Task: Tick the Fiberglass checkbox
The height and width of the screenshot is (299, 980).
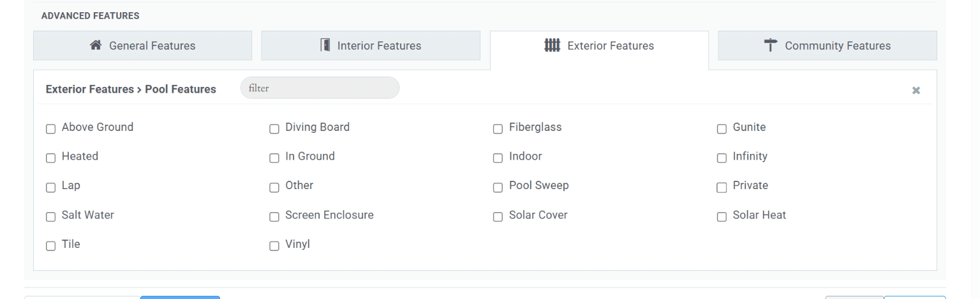Action: 498,129
